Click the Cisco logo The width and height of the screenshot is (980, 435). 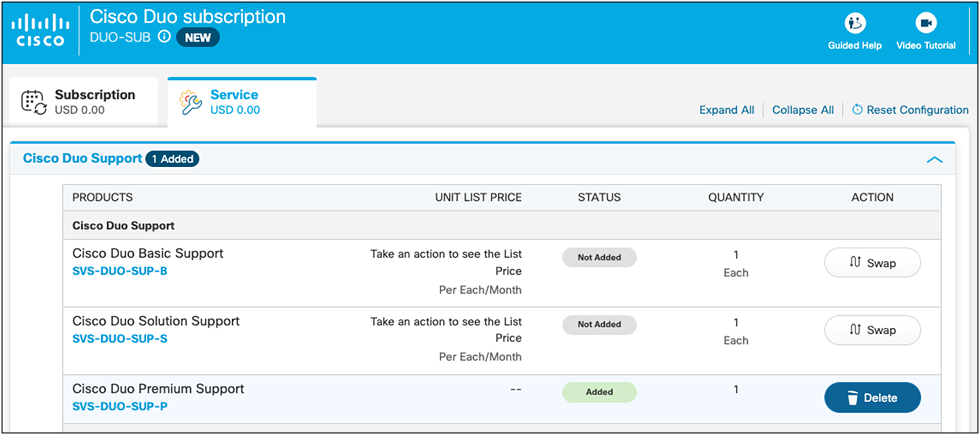[40, 30]
